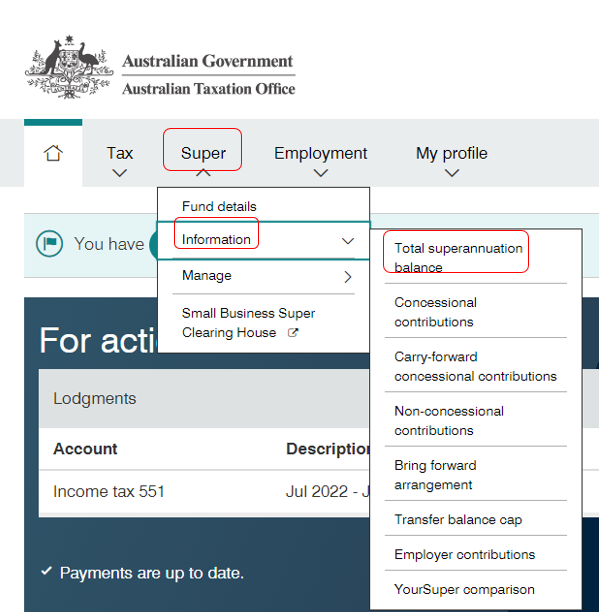This screenshot has height=612, width=605.
Task: Click the Australian Taxation Office title text
Action: [209, 89]
